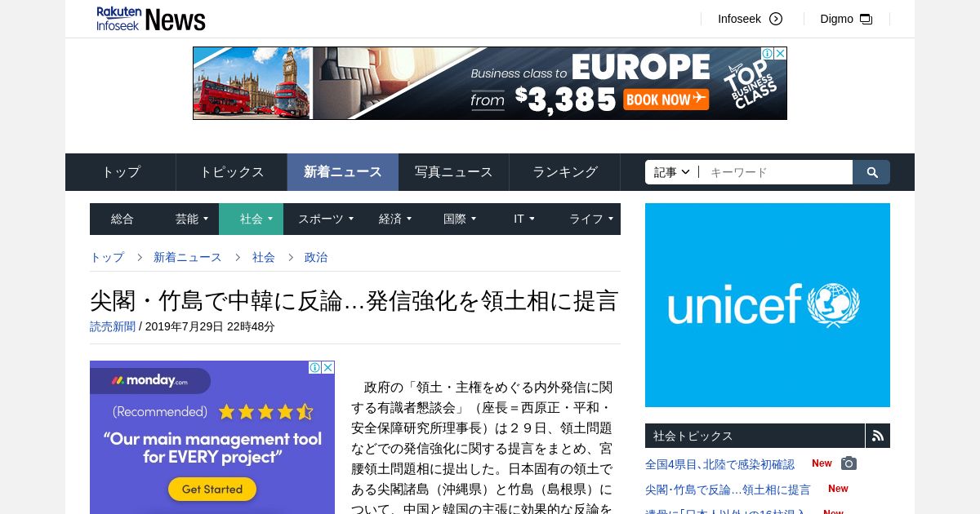
Task: Click the article headline 尖閣・竹島で中韓に反論
Action: (354, 300)
